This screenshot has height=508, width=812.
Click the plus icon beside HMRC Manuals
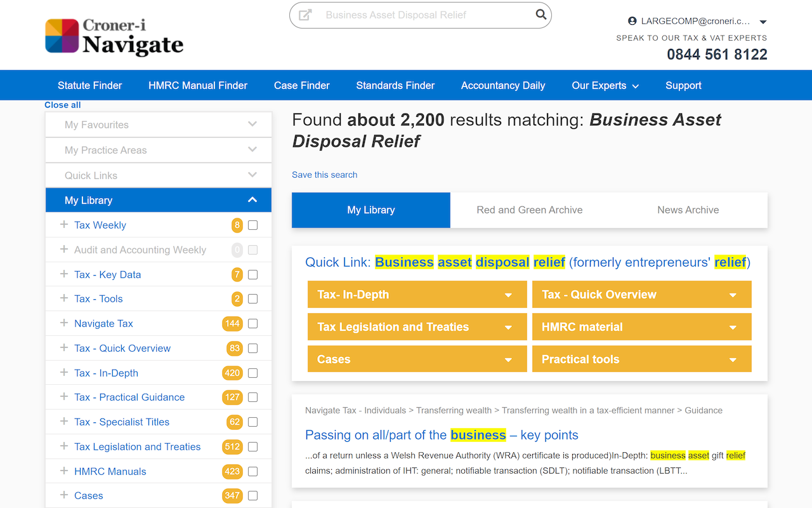63,471
